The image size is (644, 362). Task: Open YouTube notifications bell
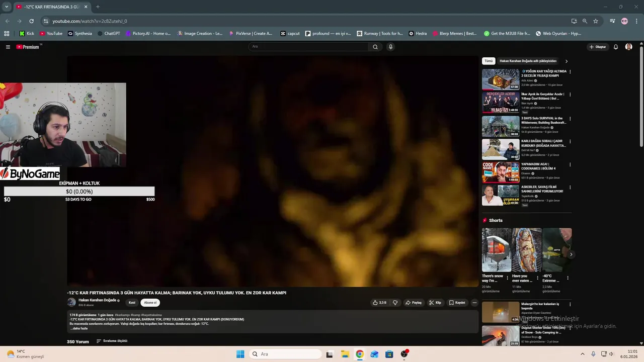[x=615, y=47]
